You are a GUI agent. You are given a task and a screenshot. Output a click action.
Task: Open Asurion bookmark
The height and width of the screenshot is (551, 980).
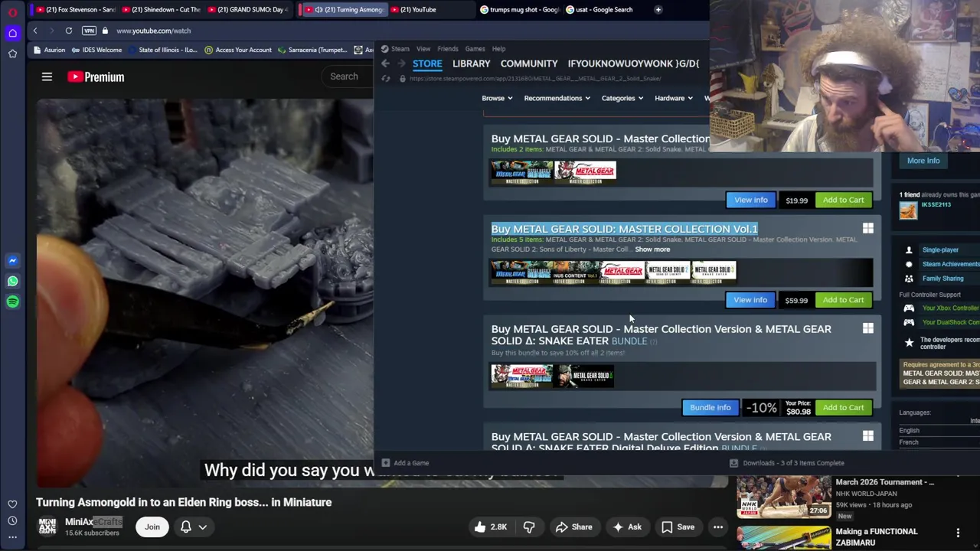point(49,50)
